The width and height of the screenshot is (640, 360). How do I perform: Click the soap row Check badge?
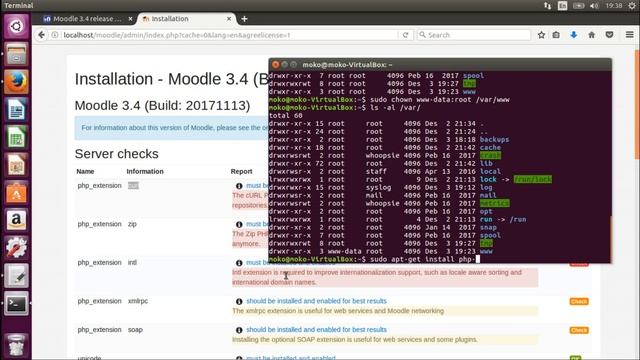click(579, 330)
